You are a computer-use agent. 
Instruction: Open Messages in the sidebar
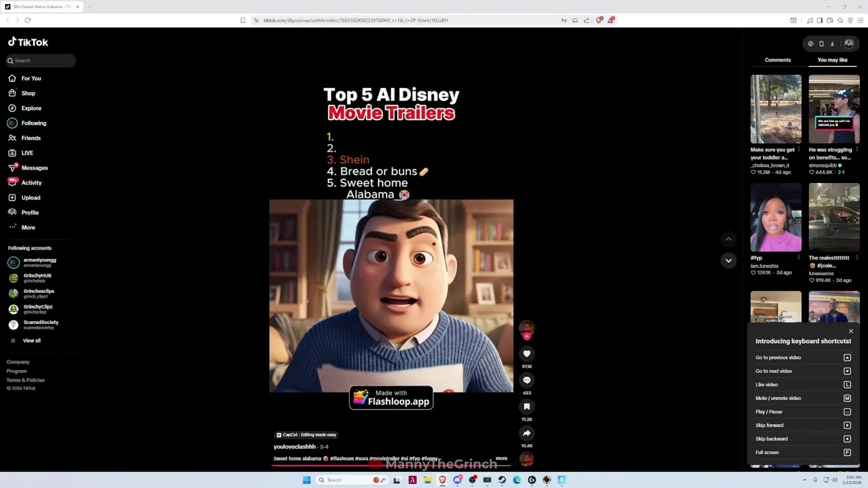coord(28,168)
